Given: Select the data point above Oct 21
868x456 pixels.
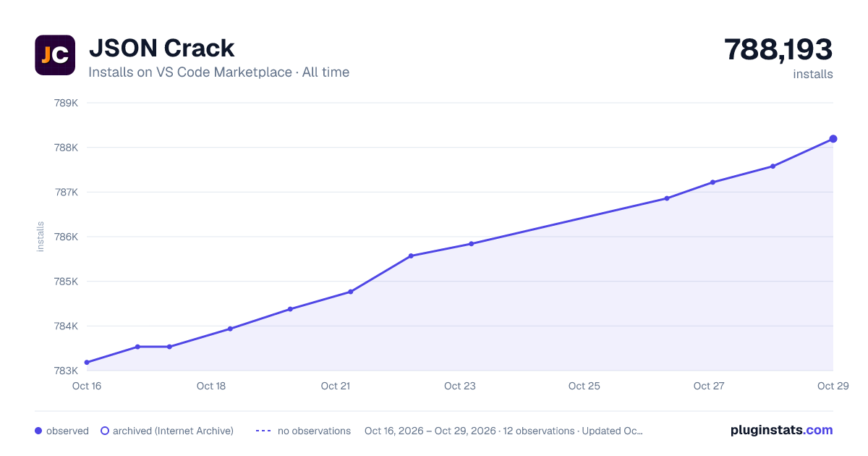Looking at the screenshot, I should coord(351,292).
